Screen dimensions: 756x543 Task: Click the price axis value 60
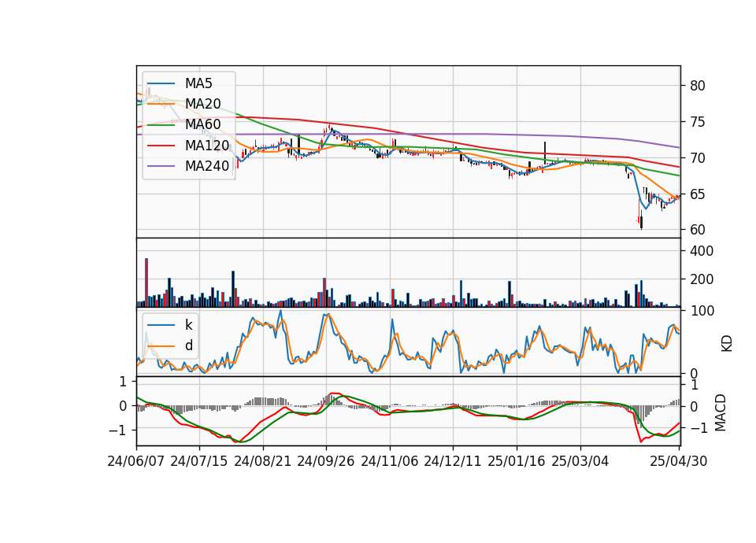(697, 230)
